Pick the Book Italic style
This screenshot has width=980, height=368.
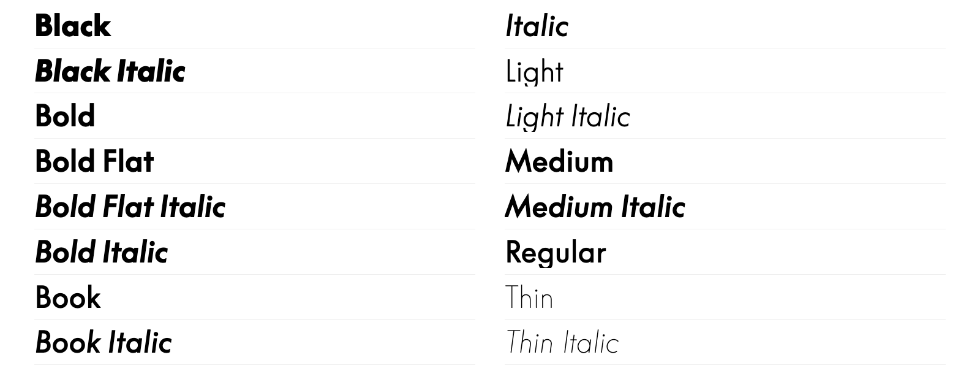click(x=104, y=342)
